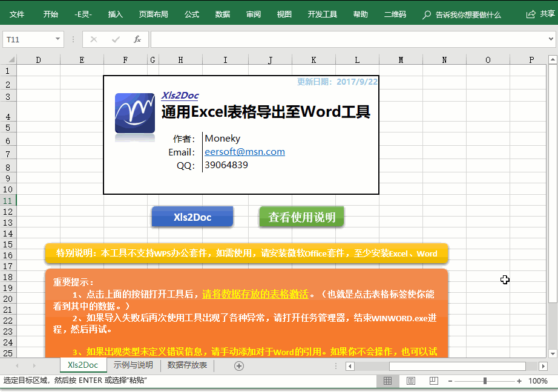Click the zoom out minus icon
This screenshot has width=558, height=392.
tap(450, 381)
